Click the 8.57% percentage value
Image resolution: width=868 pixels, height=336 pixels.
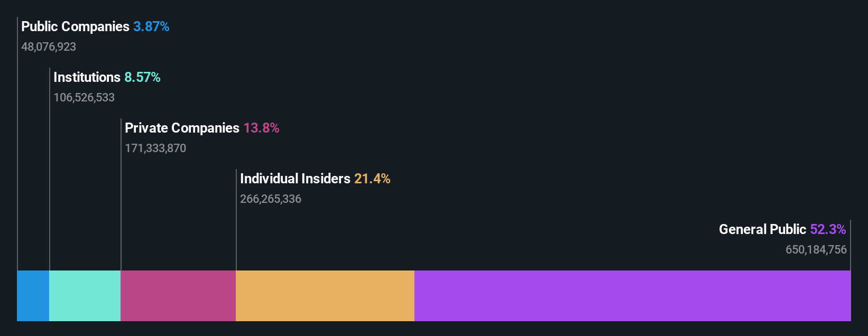tap(142, 77)
